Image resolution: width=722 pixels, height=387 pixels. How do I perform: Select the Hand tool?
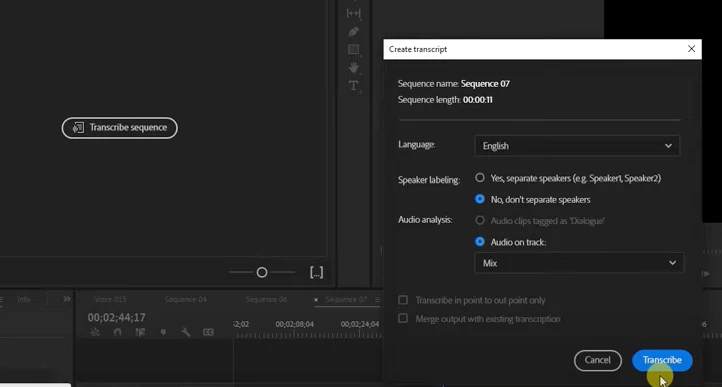[x=353, y=68]
